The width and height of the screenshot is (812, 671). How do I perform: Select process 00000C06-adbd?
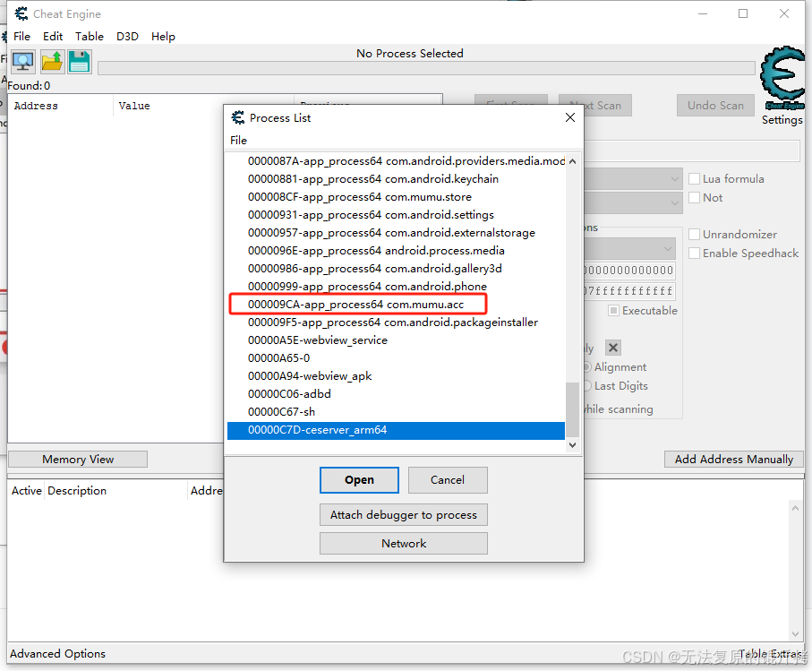pyautogui.click(x=396, y=394)
